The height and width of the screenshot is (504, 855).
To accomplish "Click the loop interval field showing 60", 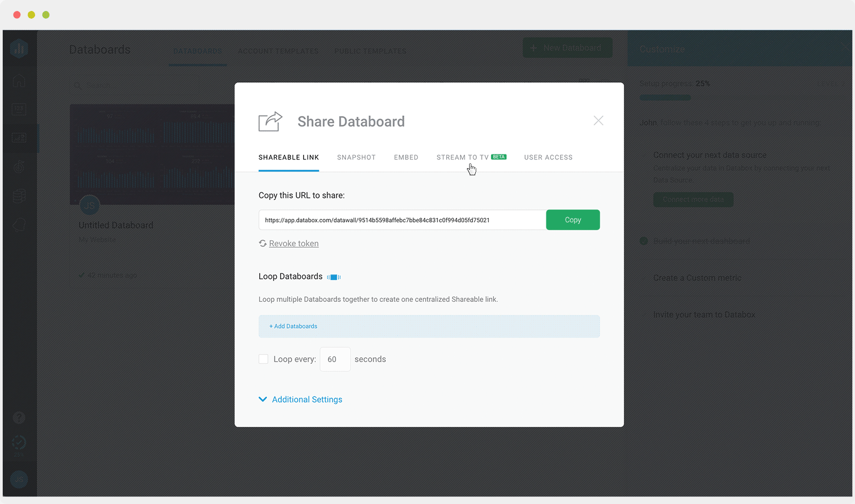I will coord(335,359).
